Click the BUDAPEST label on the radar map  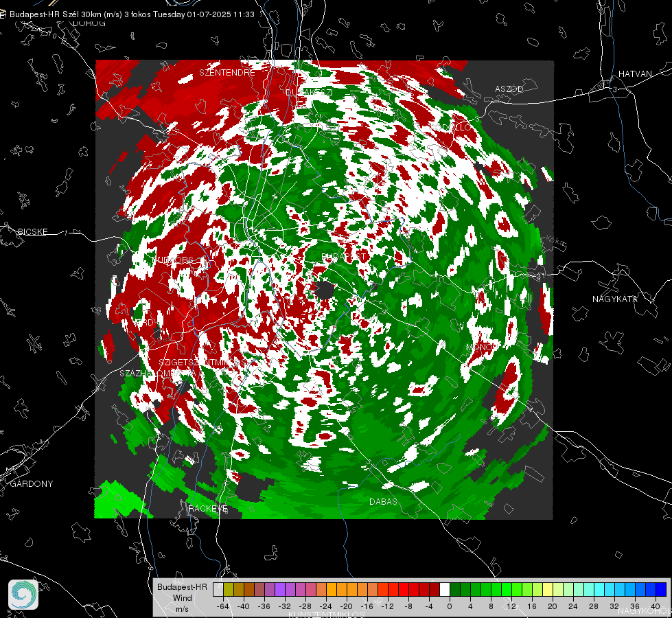click(x=343, y=256)
